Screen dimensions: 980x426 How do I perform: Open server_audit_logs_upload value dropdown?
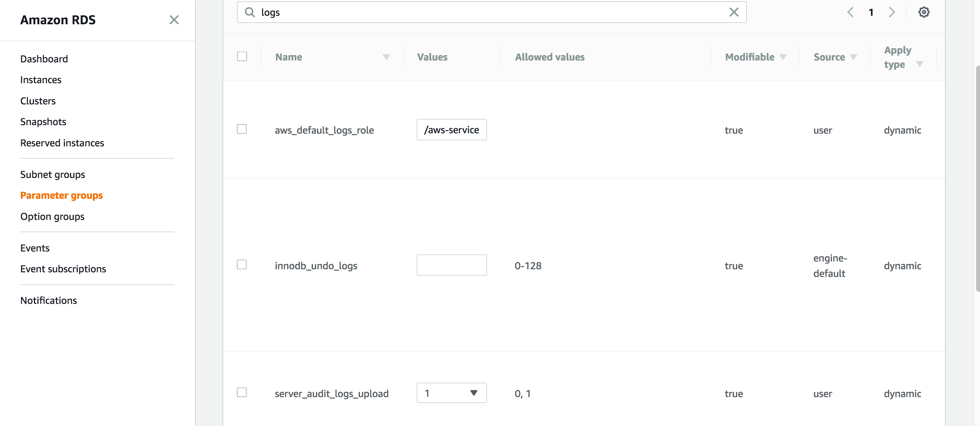point(452,393)
